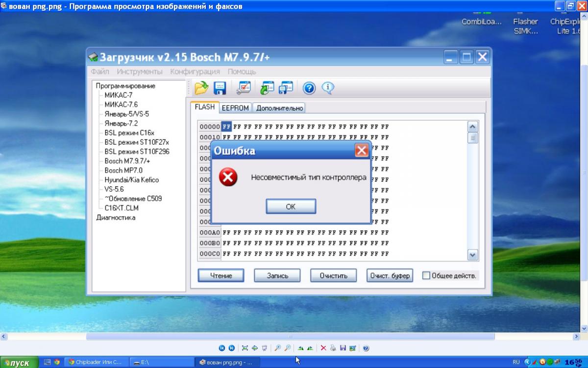Switch to the EEPROM tab
588x368 pixels.
[x=235, y=108]
